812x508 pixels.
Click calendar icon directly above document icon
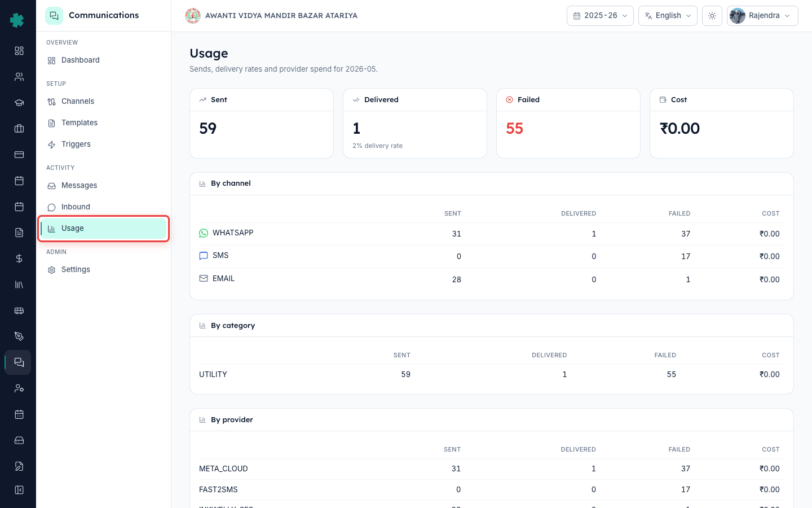[19, 207]
